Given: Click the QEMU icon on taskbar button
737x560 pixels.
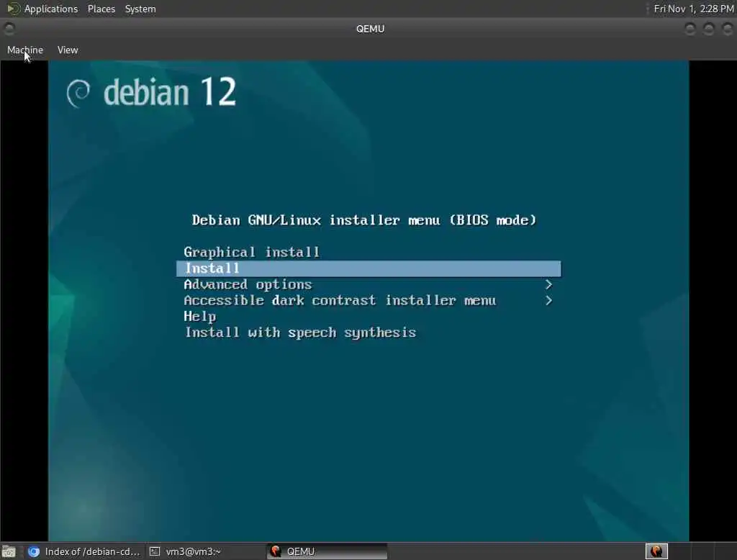Looking at the screenshot, I should 276,551.
